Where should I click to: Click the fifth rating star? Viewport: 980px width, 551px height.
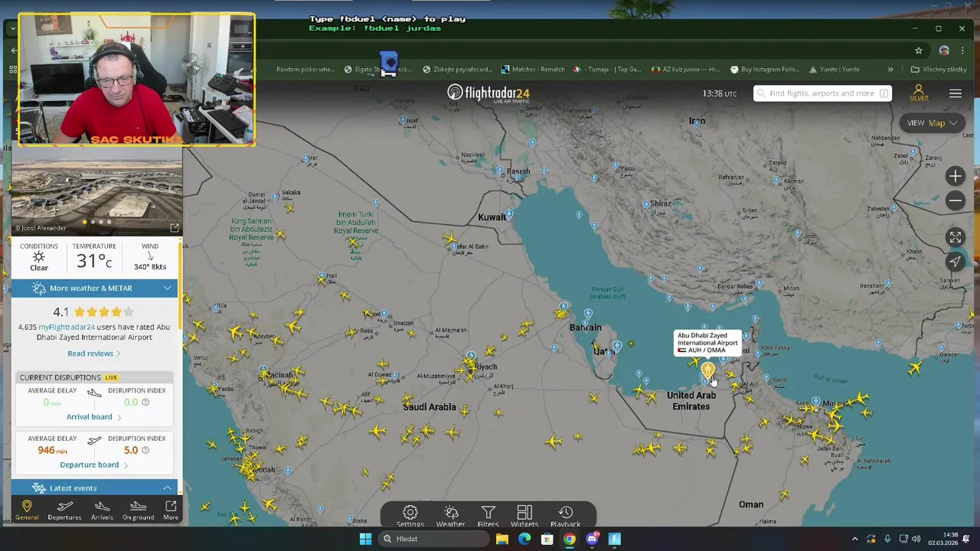(x=129, y=311)
